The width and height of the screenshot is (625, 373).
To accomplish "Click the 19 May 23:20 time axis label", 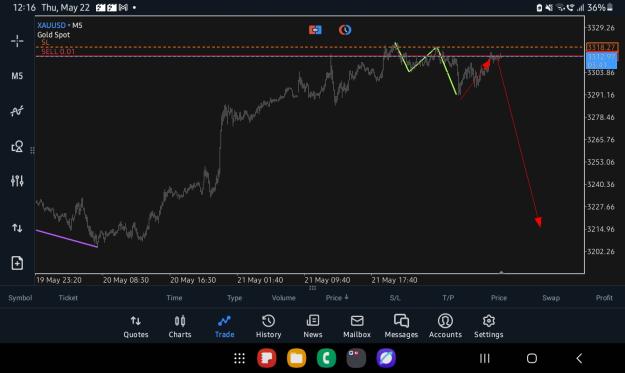I will click(x=59, y=280).
